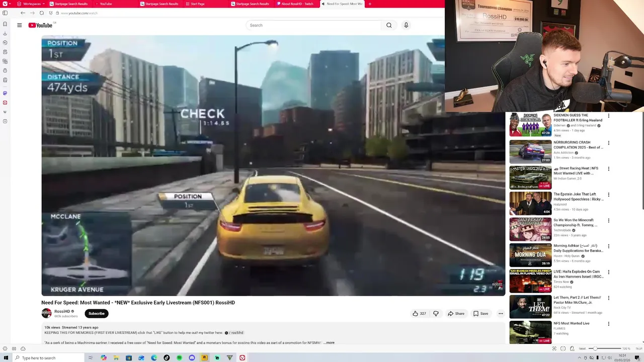Open Vivaldi settings gear icon
644x362 pixels.
coord(5,348)
